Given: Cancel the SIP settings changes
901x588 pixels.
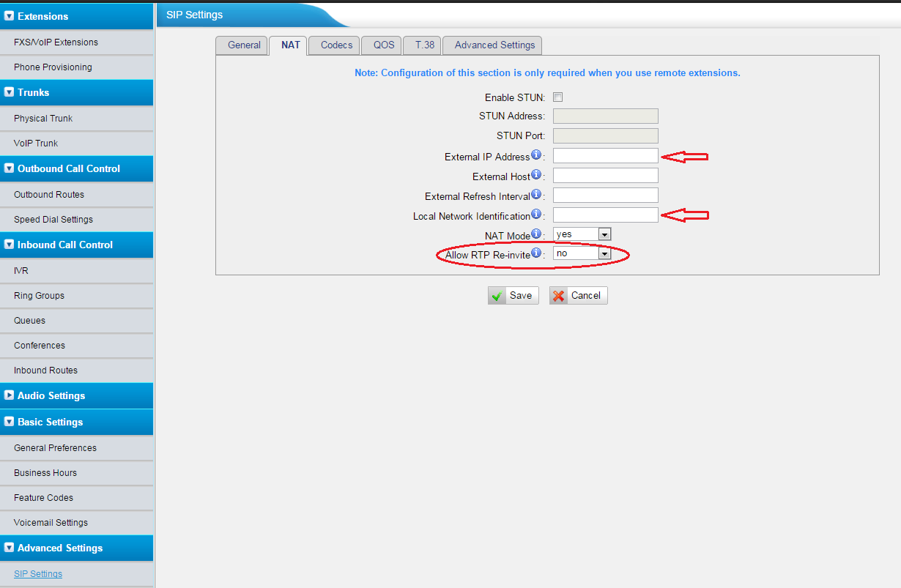Looking at the screenshot, I should [x=578, y=295].
